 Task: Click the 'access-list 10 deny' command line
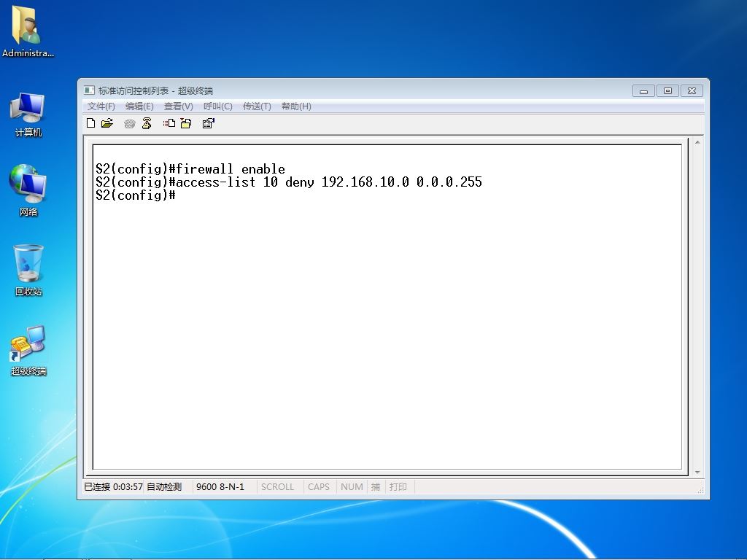click(289, 182)
